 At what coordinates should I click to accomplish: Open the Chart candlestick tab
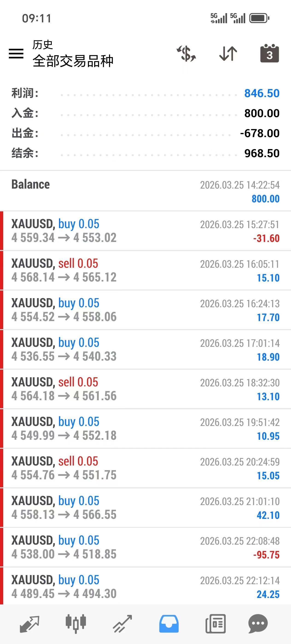tap(76, 624)
